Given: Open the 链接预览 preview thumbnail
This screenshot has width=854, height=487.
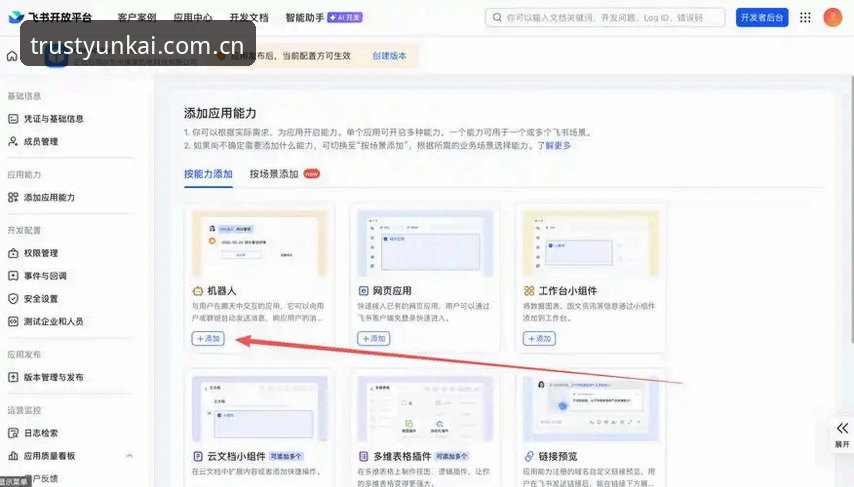Looking at the screenshot, I should 591,409.
